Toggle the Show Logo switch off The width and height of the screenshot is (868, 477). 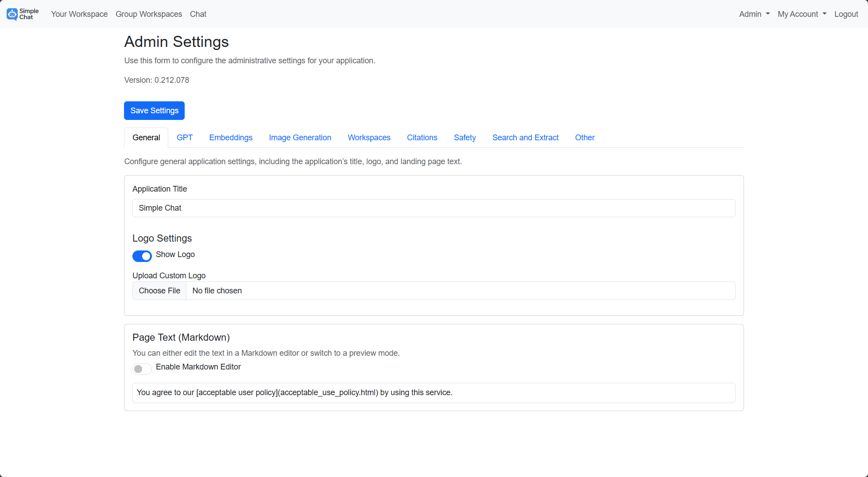click(142, 256)
